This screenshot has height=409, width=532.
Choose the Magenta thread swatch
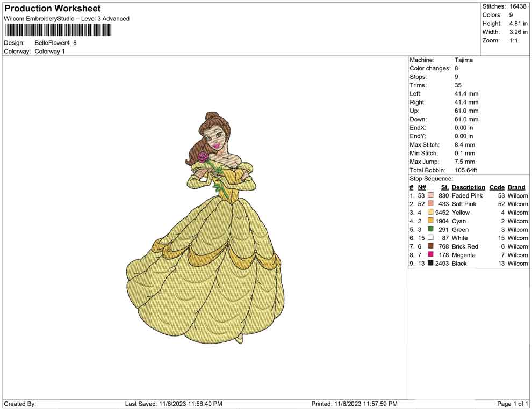click(x=430, y=255)
